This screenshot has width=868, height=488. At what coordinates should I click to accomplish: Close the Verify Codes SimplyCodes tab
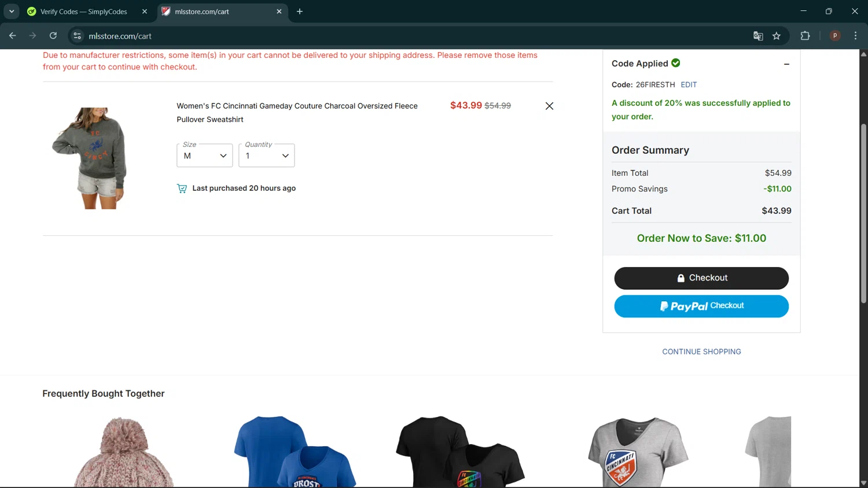click(x=145, y=12)
